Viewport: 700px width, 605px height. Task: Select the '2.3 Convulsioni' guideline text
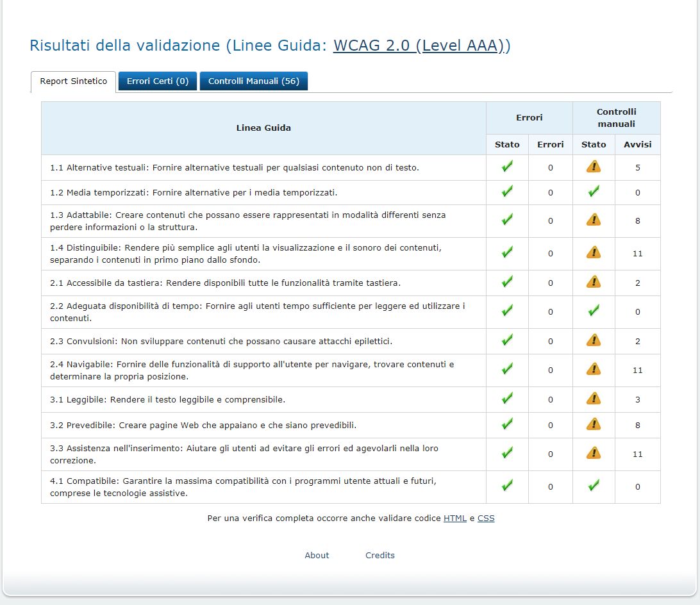click(x=221, y=341)
